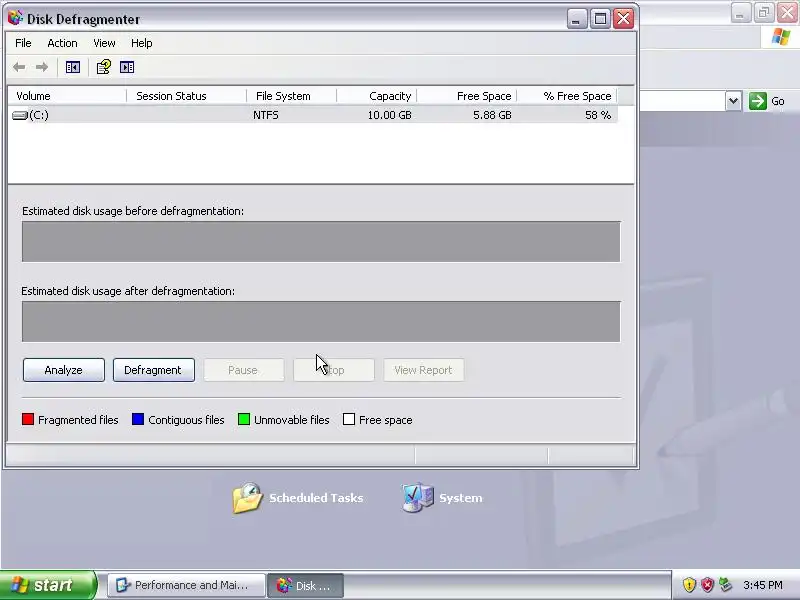Click the rightmost pane toolbar icon
Image resolution: width=800 pixels, height=600 pixels.
[x=127, y=67]
